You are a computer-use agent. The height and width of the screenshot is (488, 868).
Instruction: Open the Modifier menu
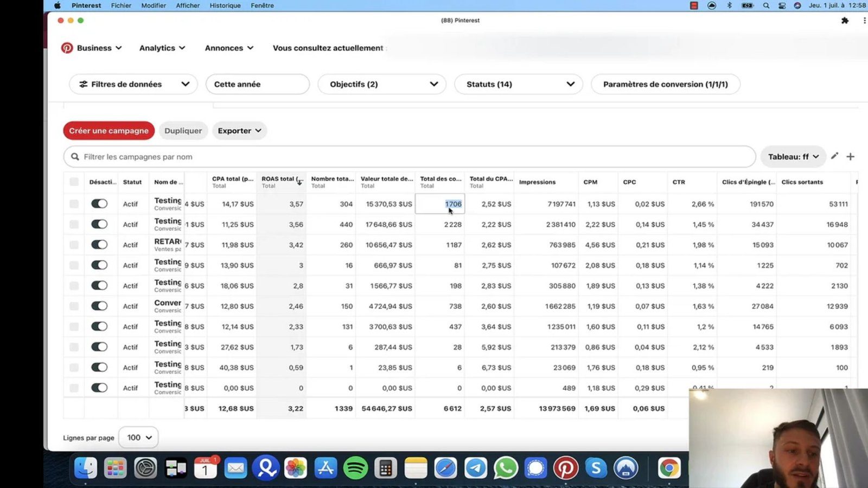coord(154,5)
